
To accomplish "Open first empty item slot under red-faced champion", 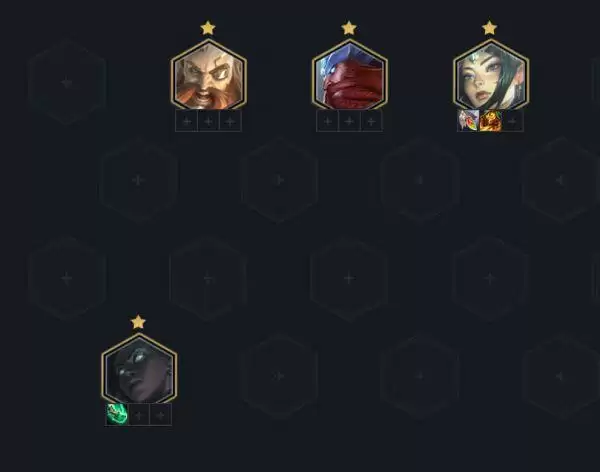I will pos(328,121).
